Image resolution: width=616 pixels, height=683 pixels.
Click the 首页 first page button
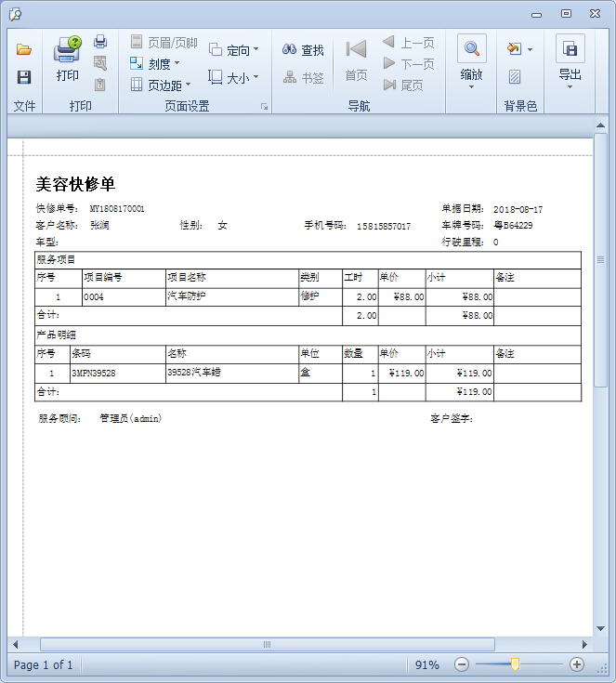pyautogui.click(x=356, y=61)
